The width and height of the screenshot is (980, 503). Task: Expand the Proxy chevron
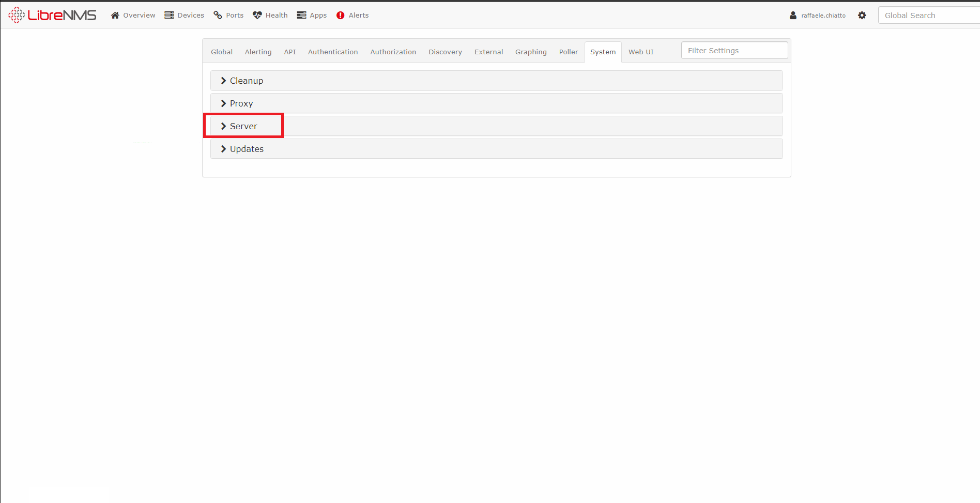coord(223,103)
